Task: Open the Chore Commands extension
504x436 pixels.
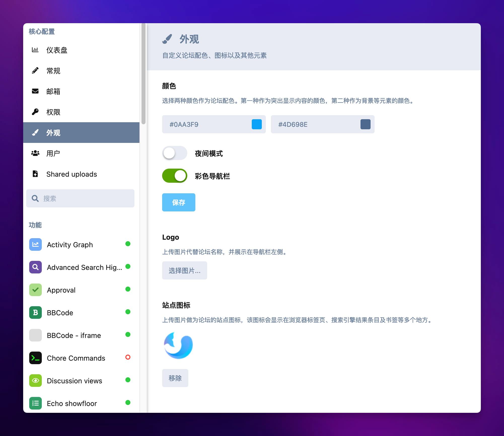Action: pos(81,358)
